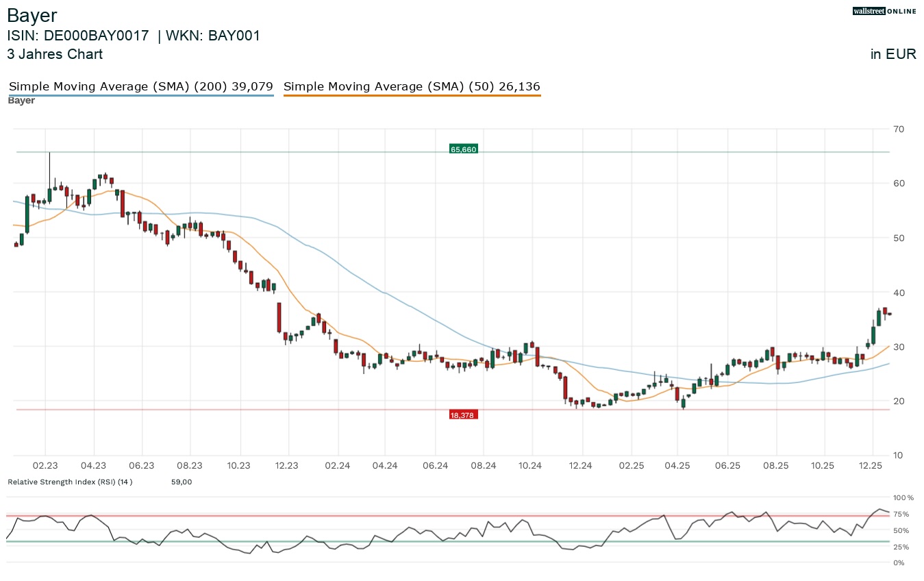The height and width of the screenshot is (581, 924).
Task: Select the 3 Jahres Chart label
Action: [55, 54]
